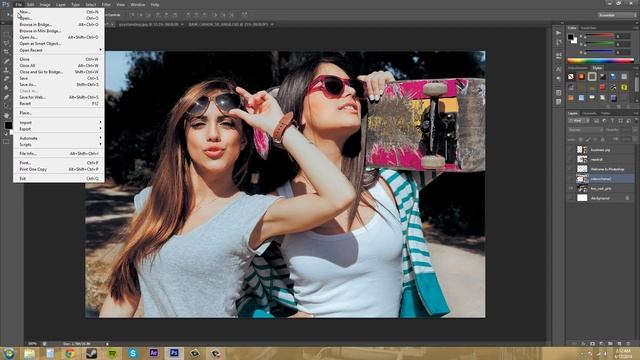Choose Place... from the File menu
640x360 pixels.
tap(59, 113)
